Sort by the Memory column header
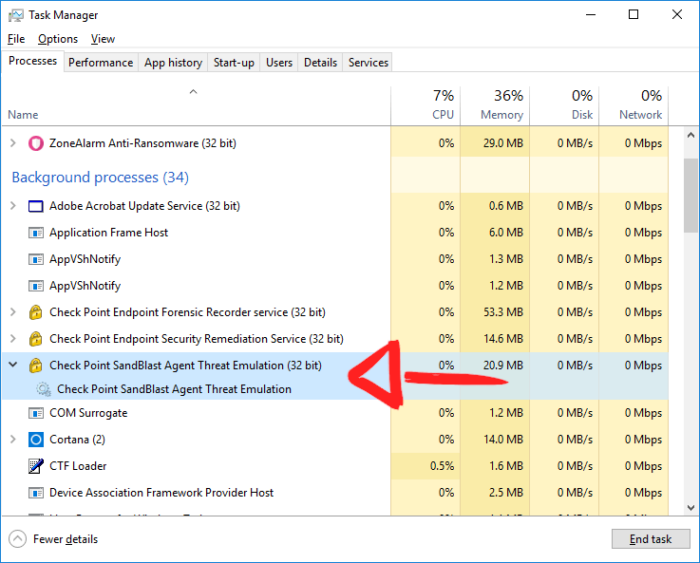This screenshot has width=700, height=563. pyautogui.click(x=495, y=106)
